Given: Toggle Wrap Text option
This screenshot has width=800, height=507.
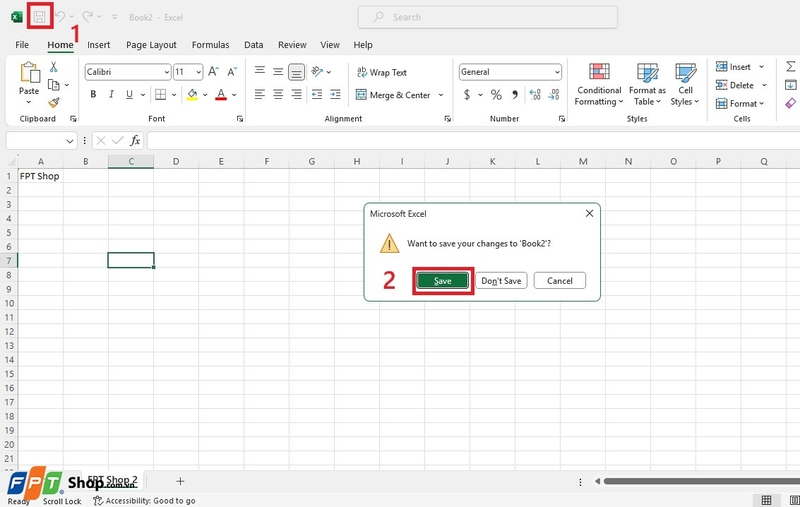Looking at the screenshot, I should 382,72.
